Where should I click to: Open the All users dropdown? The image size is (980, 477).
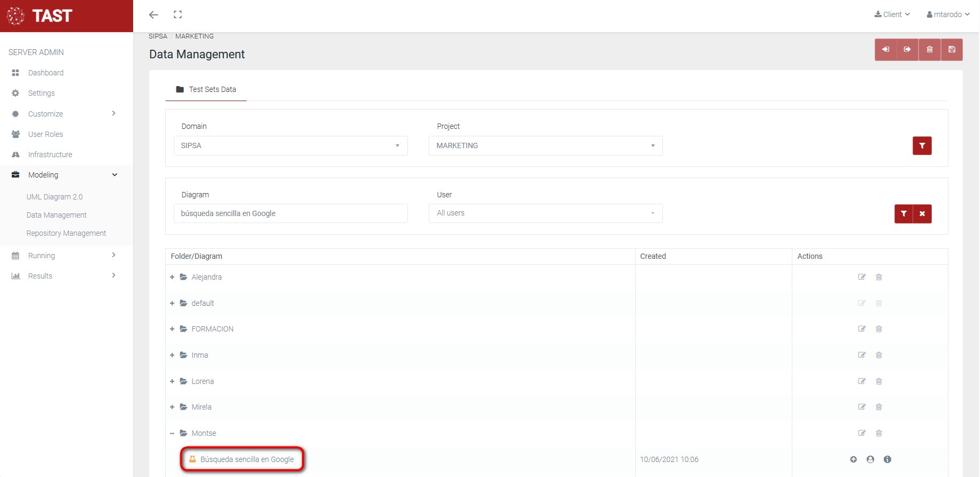click(x=545, y=213)
